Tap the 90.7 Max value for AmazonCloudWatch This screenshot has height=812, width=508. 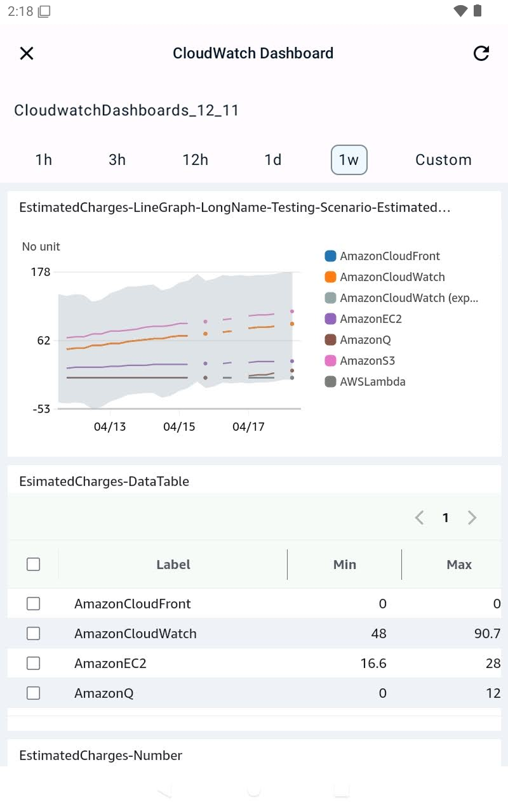tap(487, 634)
